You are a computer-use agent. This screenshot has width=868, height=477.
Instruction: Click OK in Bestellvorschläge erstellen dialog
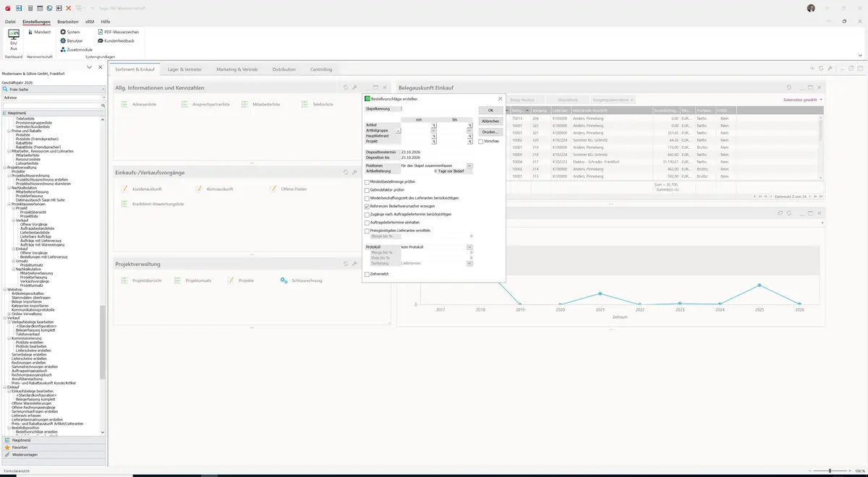490,111
